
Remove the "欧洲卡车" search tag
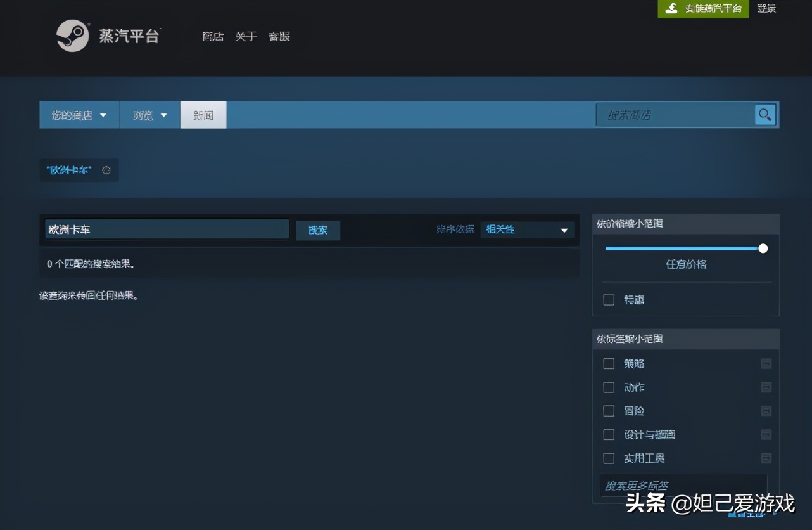(x=106, y=170)
